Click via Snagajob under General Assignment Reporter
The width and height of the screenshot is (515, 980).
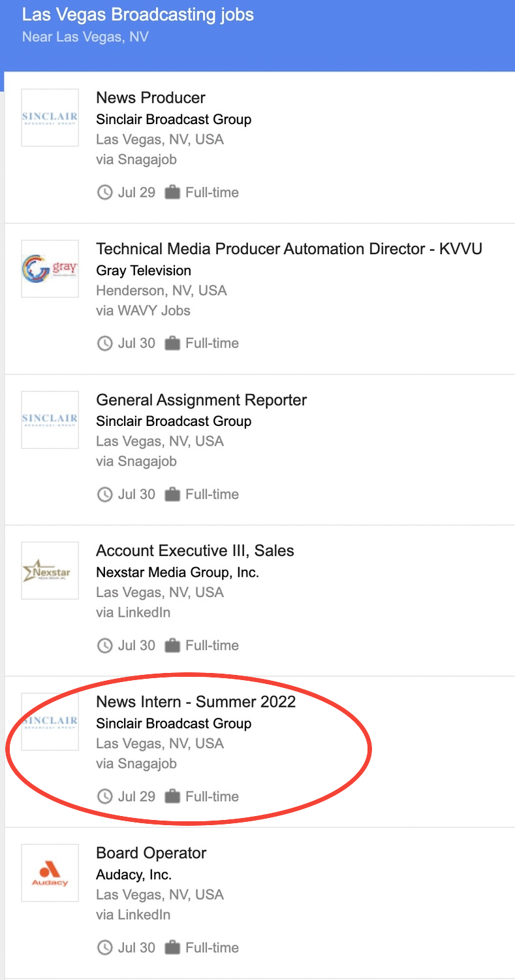(136, 461)
